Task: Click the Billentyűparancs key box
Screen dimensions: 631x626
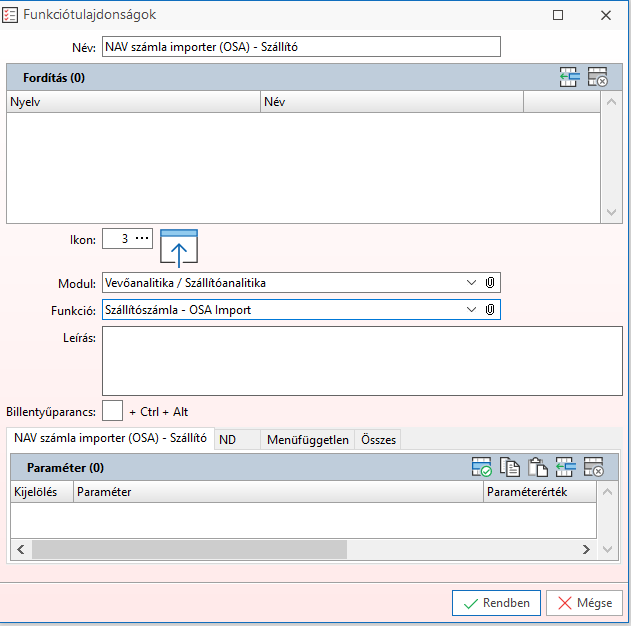Action: pyautogui.click(x=112, y=411)
